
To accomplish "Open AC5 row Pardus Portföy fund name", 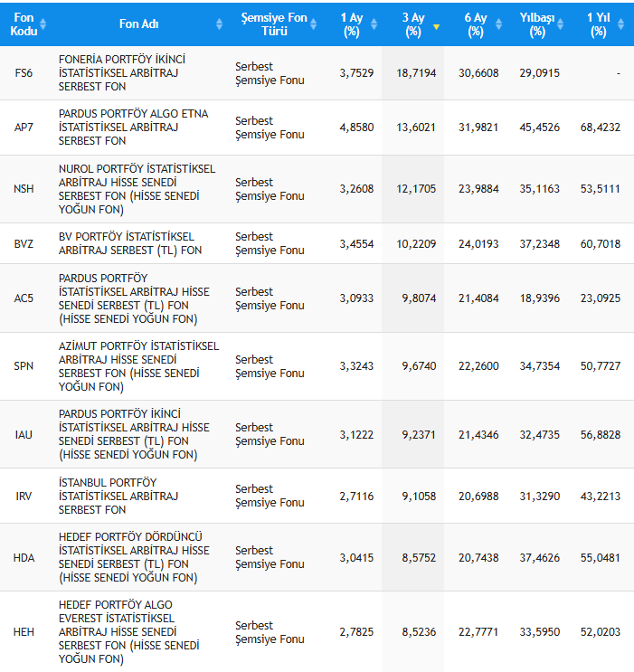I will [x=134, y=298].
